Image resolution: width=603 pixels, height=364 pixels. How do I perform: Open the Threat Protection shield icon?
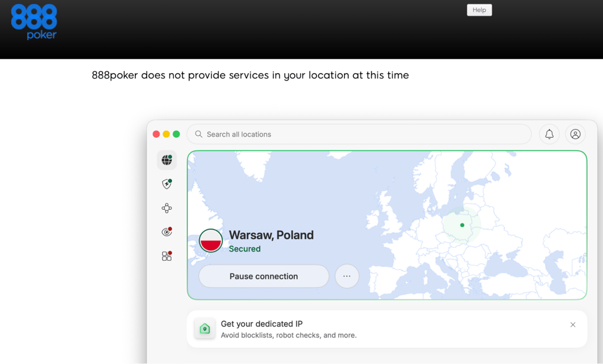pos(167,184)
